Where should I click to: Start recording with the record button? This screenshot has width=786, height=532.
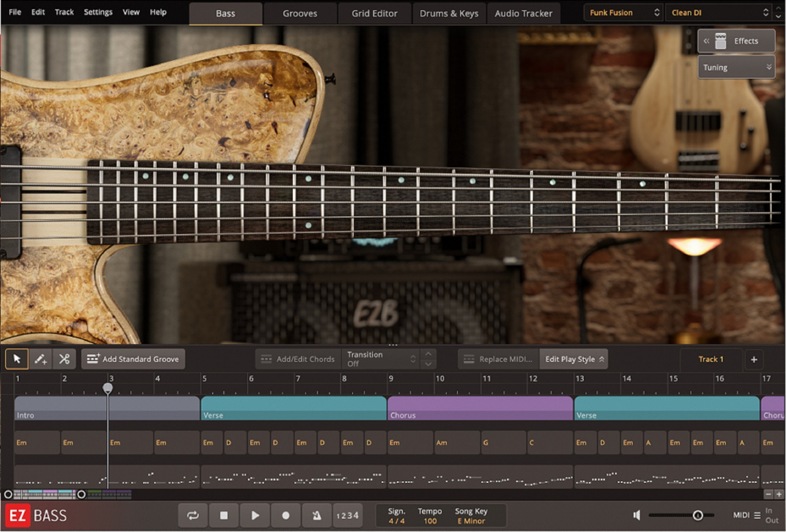(x=286, y=516)
